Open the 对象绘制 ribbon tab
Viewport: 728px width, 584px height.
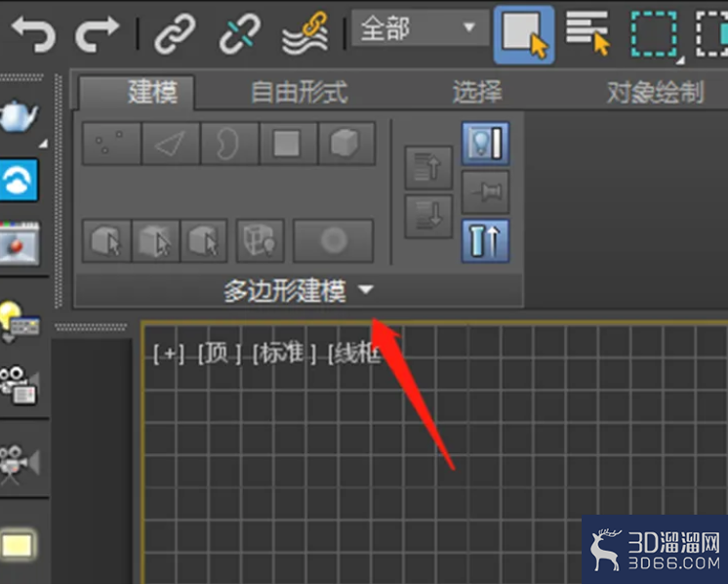click(656, 93)
